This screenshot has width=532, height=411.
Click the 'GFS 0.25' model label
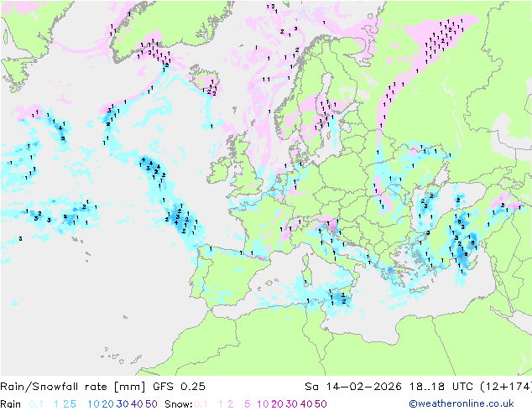click(179, 386)
